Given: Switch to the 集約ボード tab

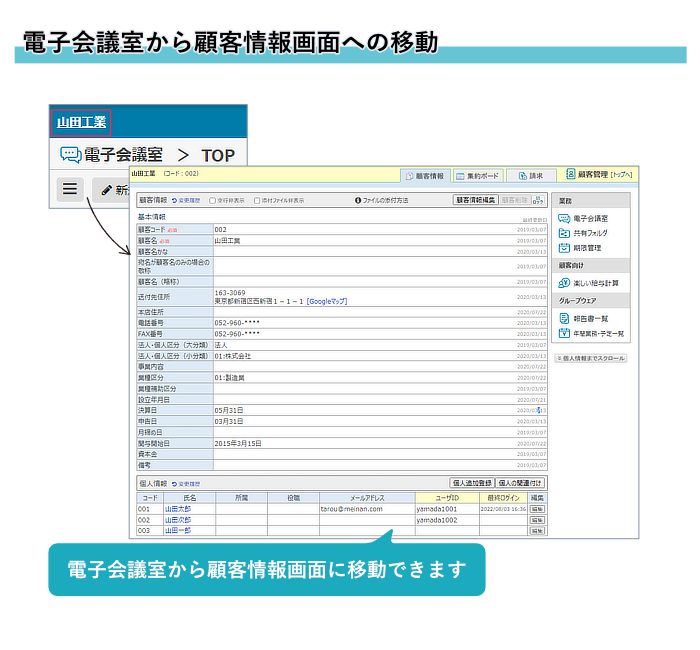Looking at the screenshot, I should tap(476, 175).
